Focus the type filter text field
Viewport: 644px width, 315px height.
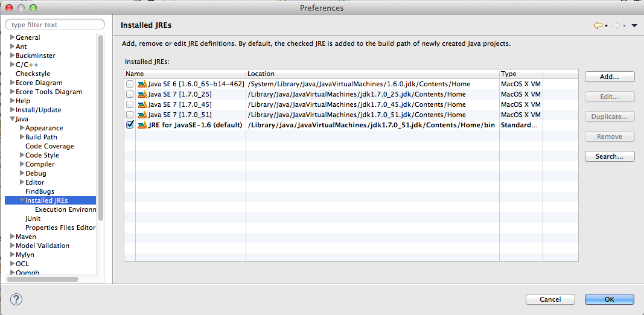tap(55, 25)
